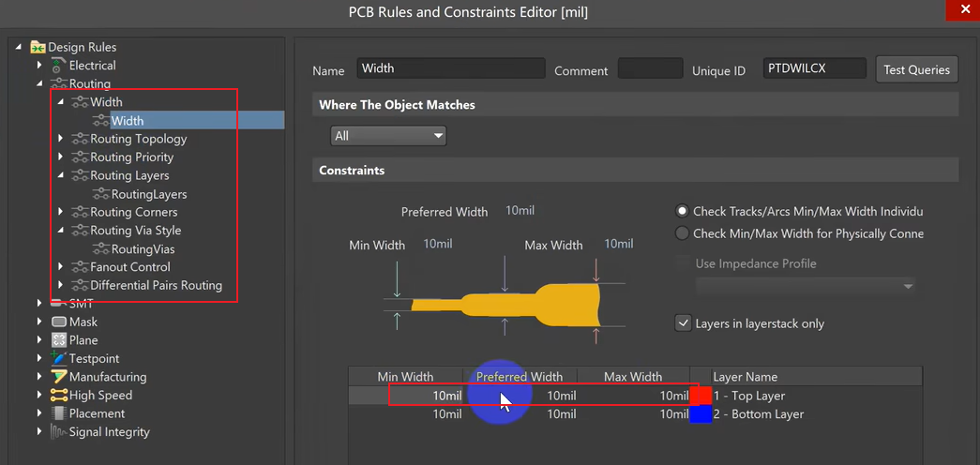Viewport: 980px width, 465px height.
Task: Click Min Width value above the diagram
Action: (x=438, y=244)
